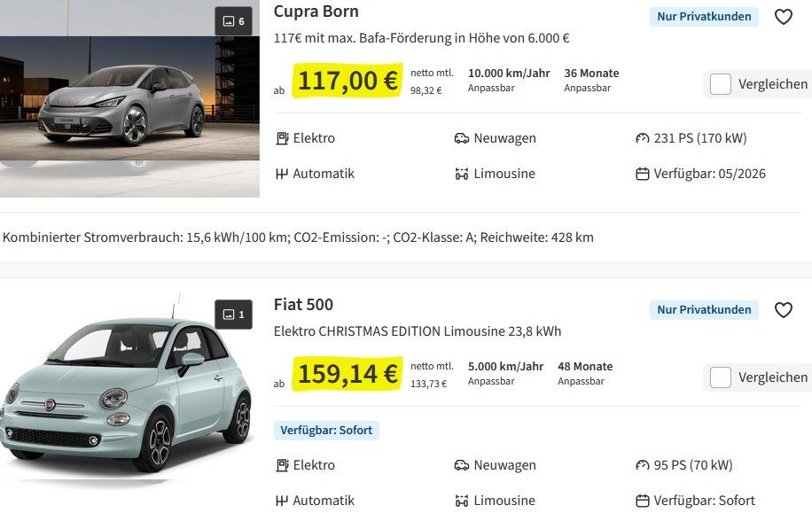
Task: Click the Verfügbar: Sofort badge
Action: click(327, 430)
